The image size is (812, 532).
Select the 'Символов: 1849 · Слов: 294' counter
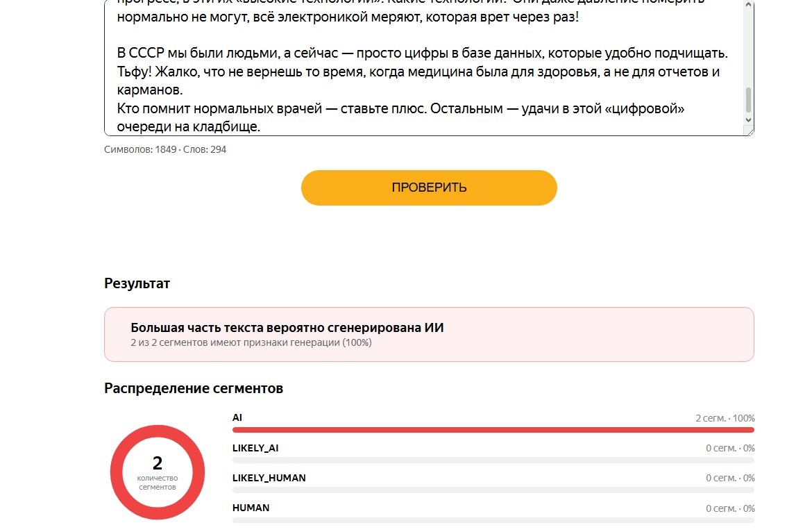(165, 150)
